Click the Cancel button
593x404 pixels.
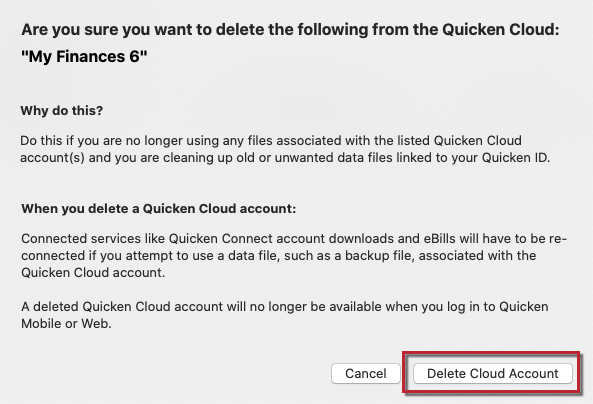[366, 373]
